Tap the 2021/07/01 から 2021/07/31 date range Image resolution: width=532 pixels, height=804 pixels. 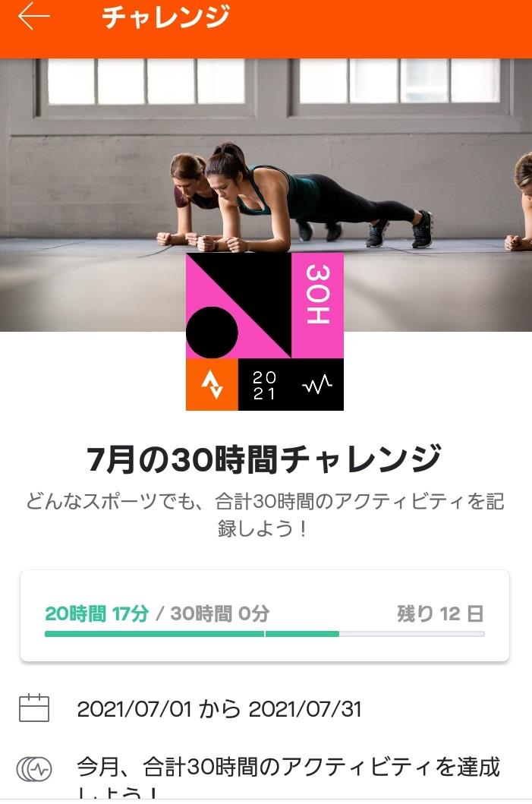pos(219,710)
